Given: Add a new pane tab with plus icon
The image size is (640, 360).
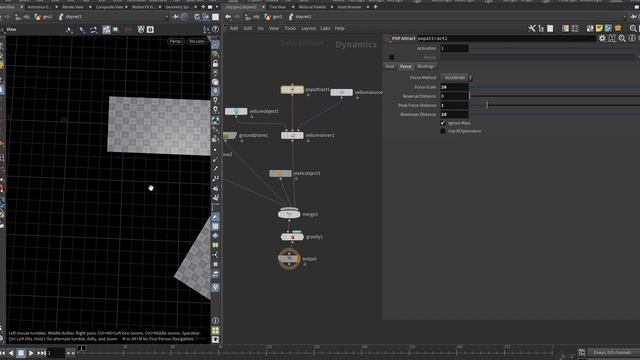Looking at the screenshot, I should click(x=375, y=7).
